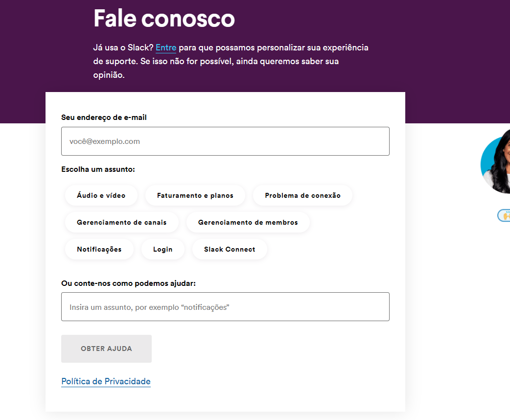Viewport: 510px width, 420px height.
Task: Follow the Entre sign-in link
Action: point(166,48)
